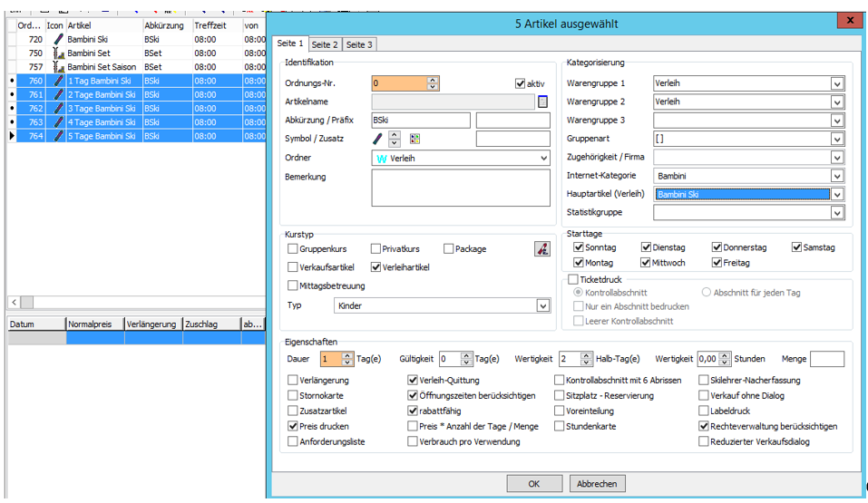Uncheck the Sonntag start day
The width and height of the screenshot is (868, 503).
tap(579, 247)
